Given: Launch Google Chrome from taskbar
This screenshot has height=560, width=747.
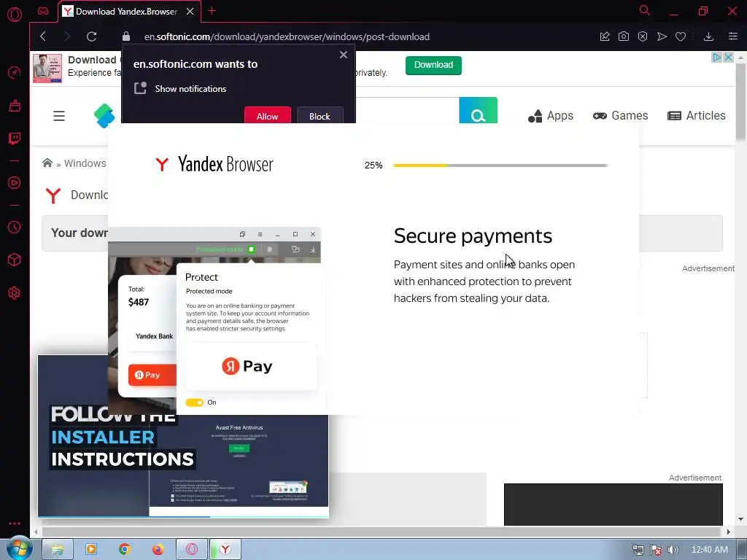Looking at the screenshot, I should pos(125,549).
